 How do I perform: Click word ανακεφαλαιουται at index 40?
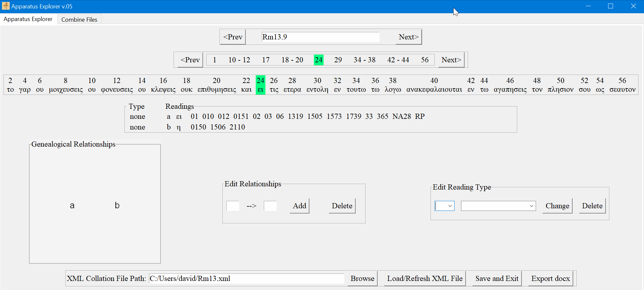434,89
